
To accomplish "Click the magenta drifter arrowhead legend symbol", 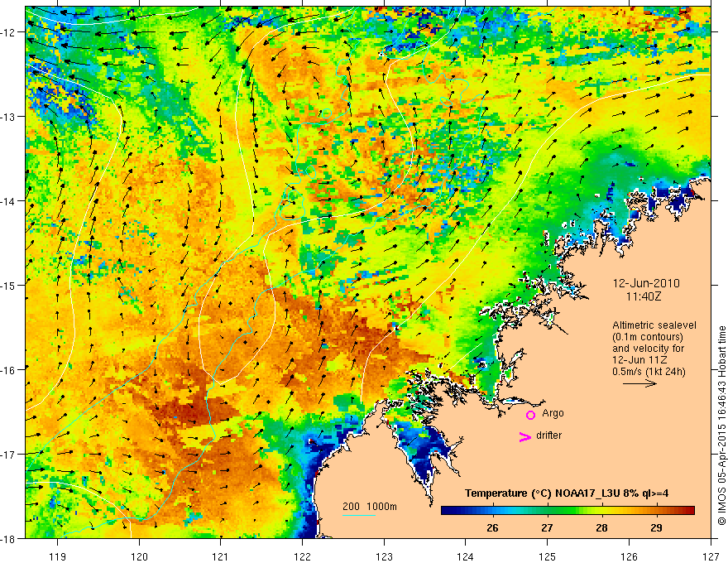I will pyautogui.click(x=524, y=437).
